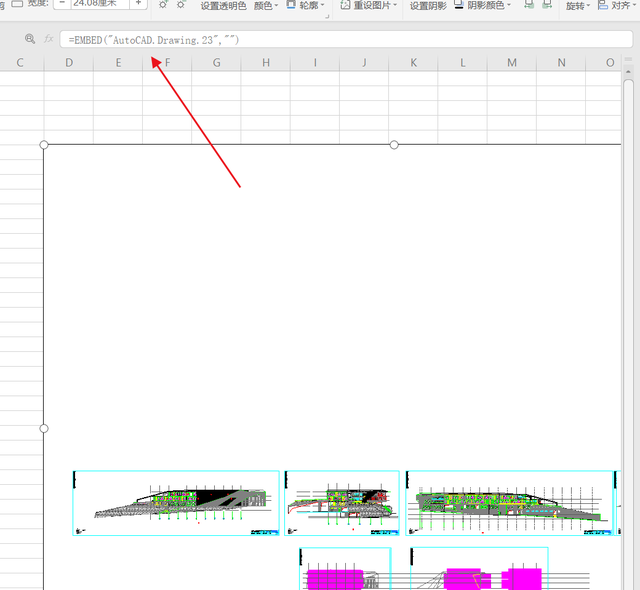Click the dialog launcher corner icon beside 轮廓

click(327, 17)
